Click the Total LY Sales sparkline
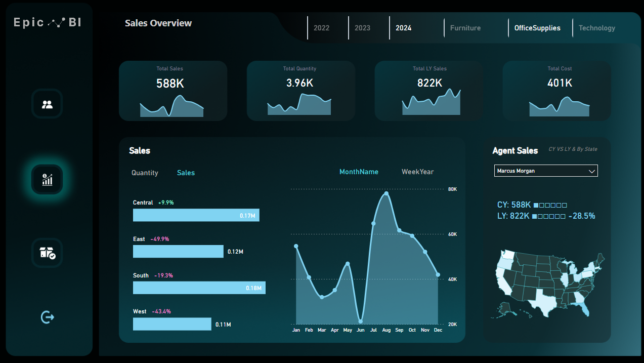 [x=432, y=103]
